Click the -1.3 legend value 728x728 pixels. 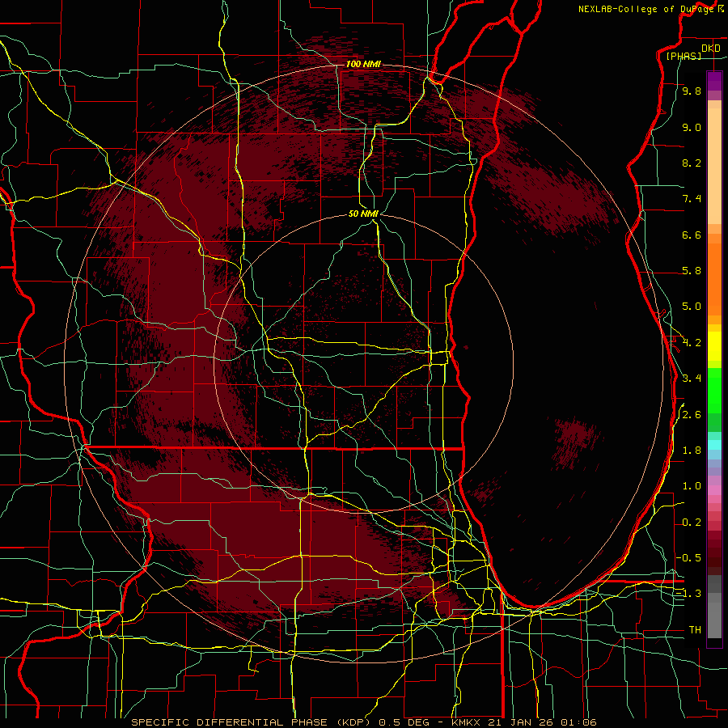(688, 595)
